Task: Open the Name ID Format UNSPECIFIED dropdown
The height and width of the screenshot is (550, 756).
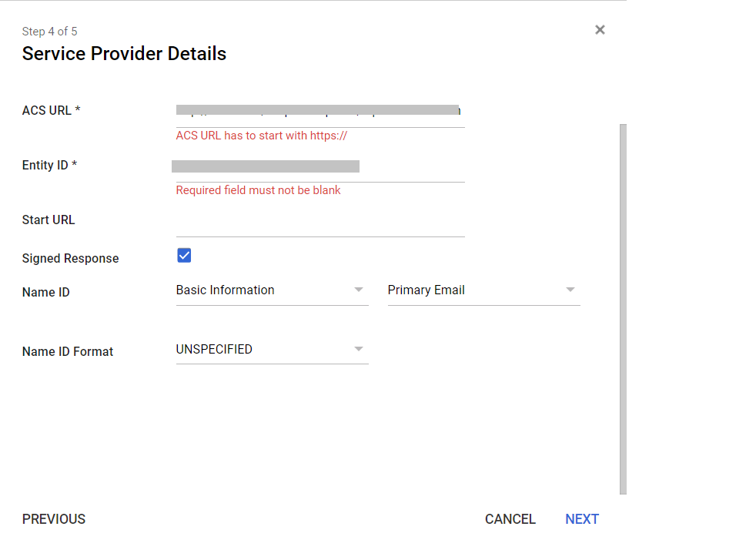Action: tap(262, 349)
